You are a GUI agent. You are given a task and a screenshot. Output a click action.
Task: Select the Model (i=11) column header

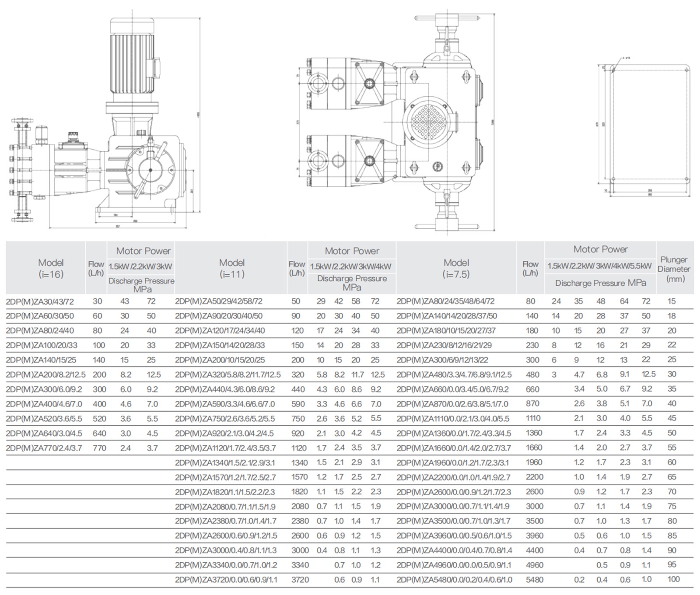click(x=231, y=268)
